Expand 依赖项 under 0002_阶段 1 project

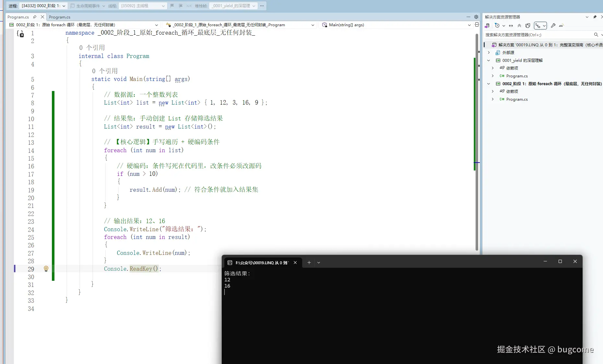(493, 91)
